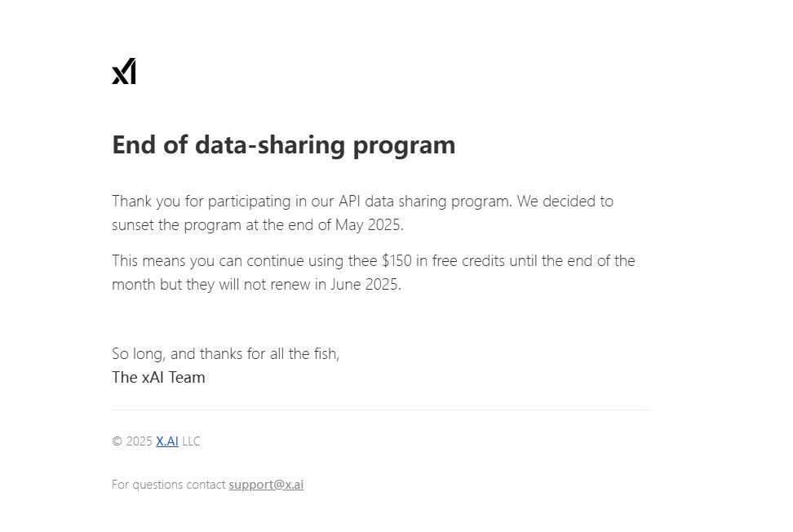The image size is (793, 532).
Task: Open the X.AI link in the footer
Action: (167, 441)
